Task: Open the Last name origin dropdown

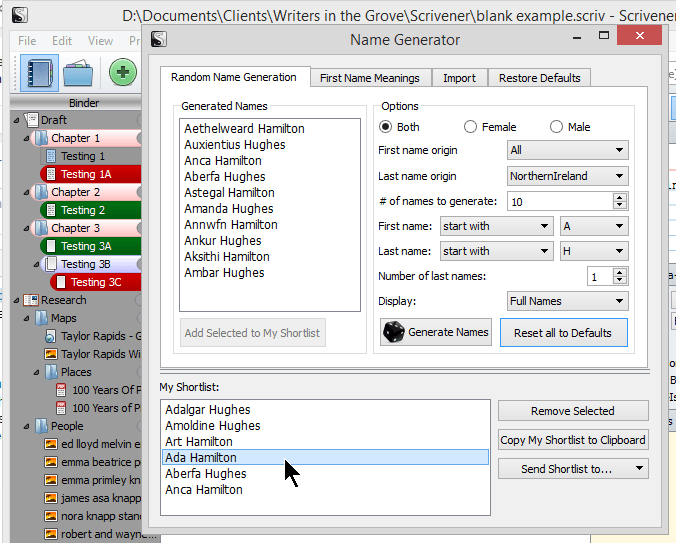Action: click(x=567, y=176)
